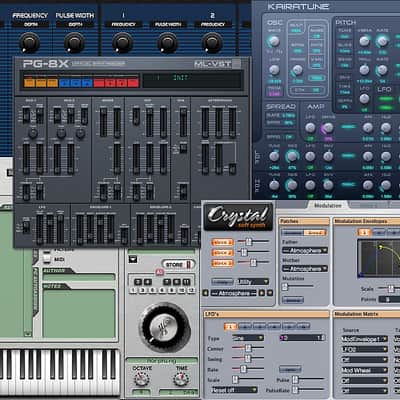Open the Atmosphere patch selector below Utility

coord(234,293)
